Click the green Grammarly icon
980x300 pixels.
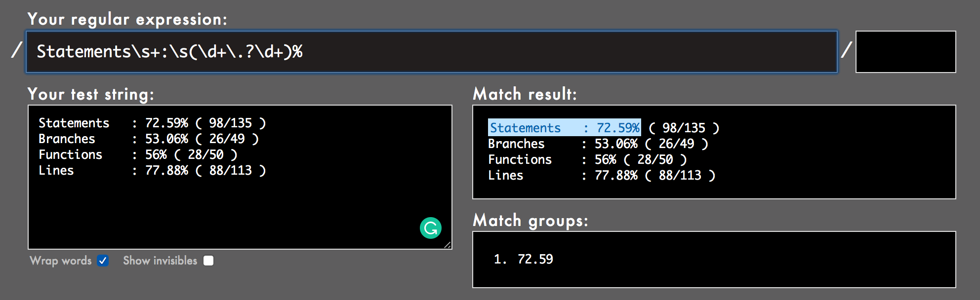[430, 228]
